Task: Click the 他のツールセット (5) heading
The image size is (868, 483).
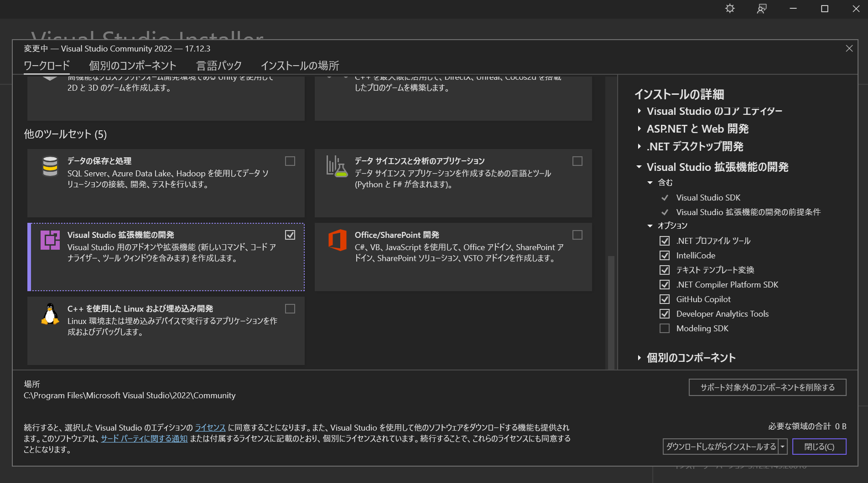Action: click(x=65, y=134)
